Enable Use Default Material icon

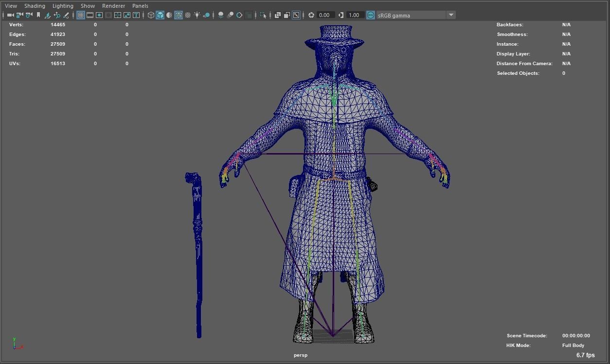(x=169, y=15)
